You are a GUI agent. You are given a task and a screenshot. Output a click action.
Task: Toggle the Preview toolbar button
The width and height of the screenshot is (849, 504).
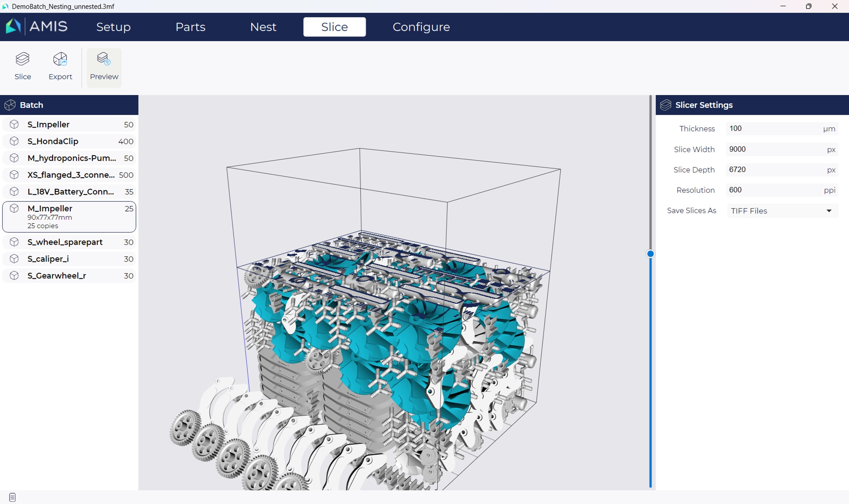[104, 67]
